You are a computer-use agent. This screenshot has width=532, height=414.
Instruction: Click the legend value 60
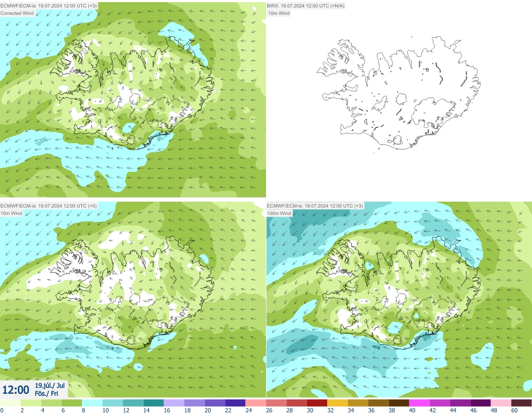514,410
